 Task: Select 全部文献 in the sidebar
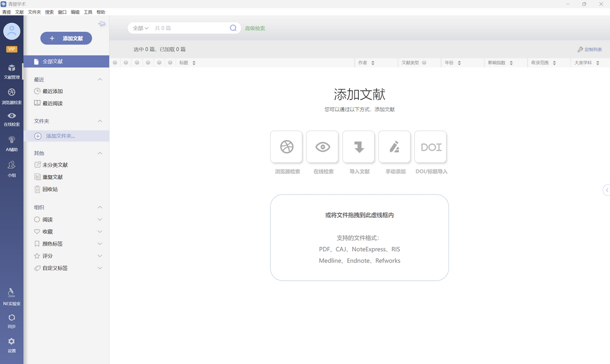click(x=66, y=61)
